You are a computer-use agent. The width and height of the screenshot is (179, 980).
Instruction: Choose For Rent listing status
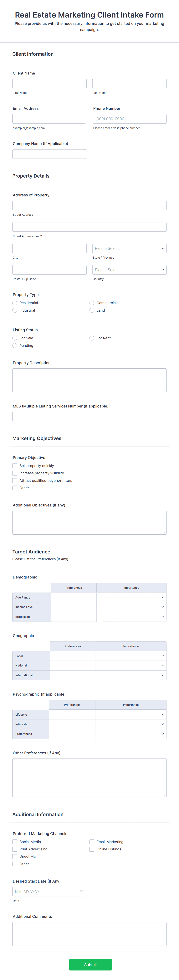tap(92, 338)
